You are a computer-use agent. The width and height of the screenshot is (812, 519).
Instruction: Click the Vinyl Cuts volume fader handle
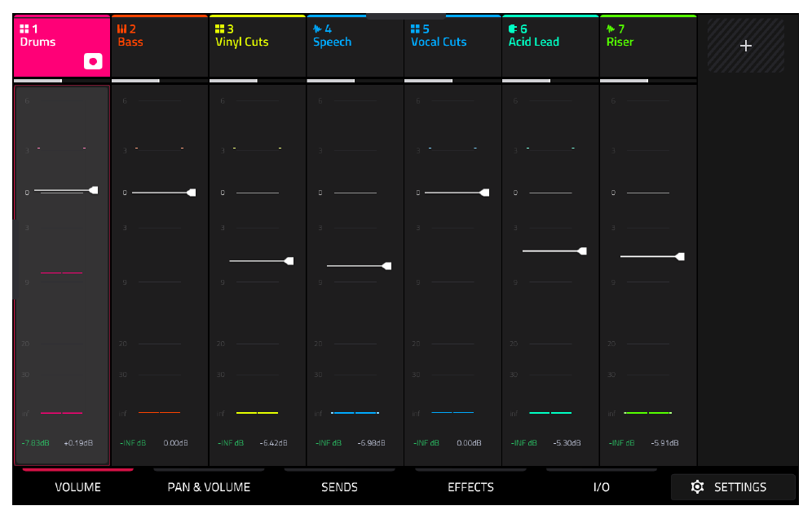289,261
